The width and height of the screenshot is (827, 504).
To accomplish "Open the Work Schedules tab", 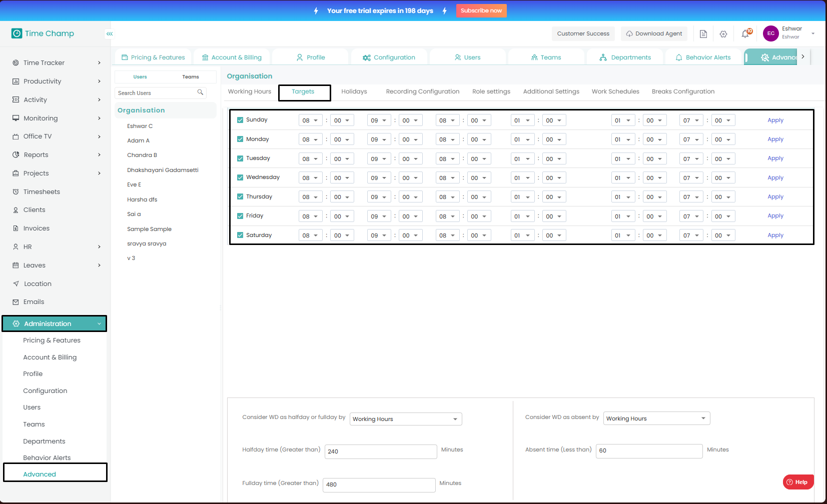I will (x=615, y=91).
